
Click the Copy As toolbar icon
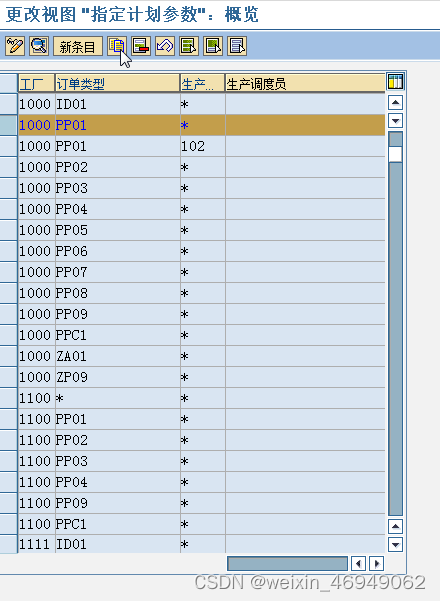117,46
